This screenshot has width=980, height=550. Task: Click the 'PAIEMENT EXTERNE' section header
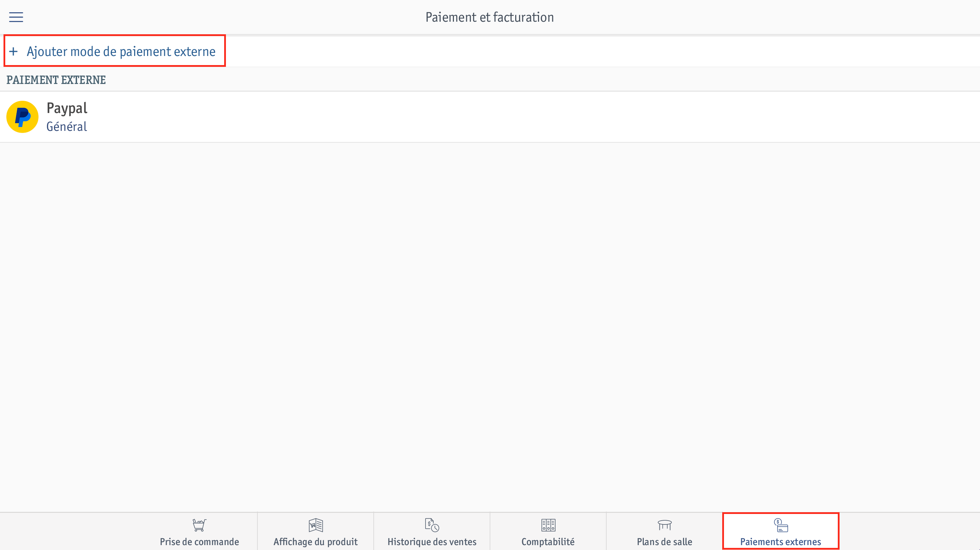pos(56,80)
